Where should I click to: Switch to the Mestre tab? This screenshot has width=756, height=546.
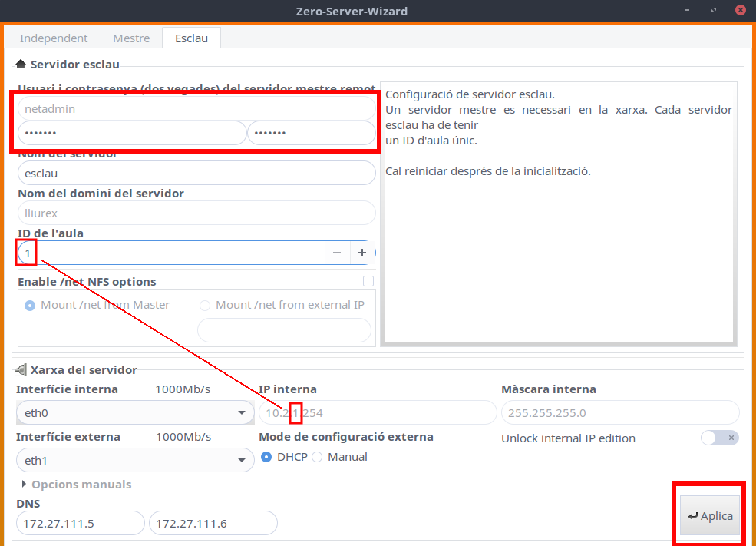(131, 38)
